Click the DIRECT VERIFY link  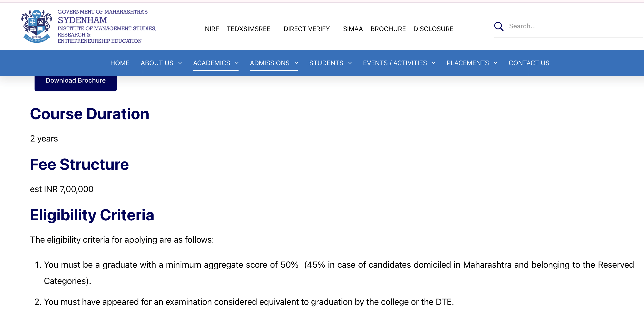point(306,29)
